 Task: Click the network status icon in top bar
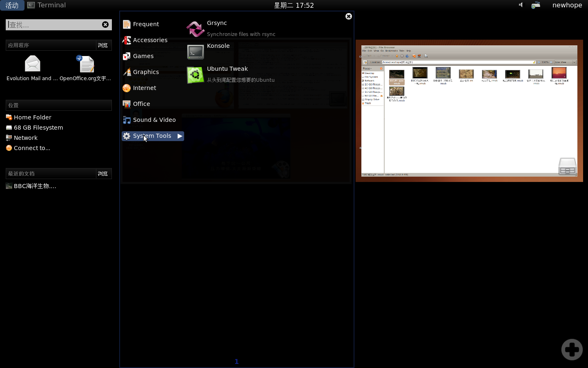tap(536, 5)
